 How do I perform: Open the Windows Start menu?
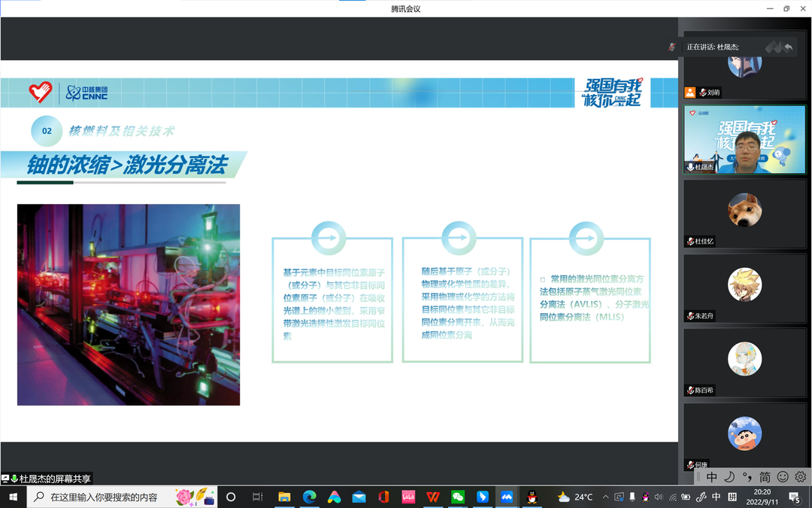click(13, 497)
